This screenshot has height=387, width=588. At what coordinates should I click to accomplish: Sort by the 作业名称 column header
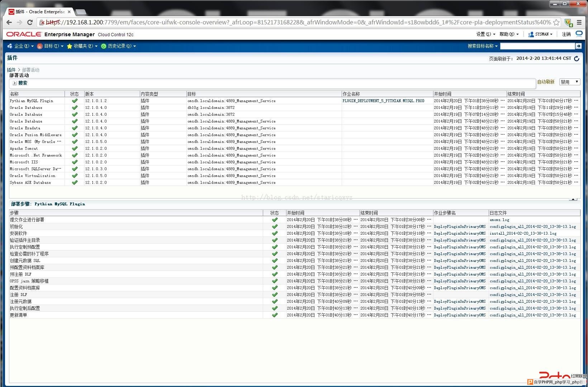tap(387, 94)
